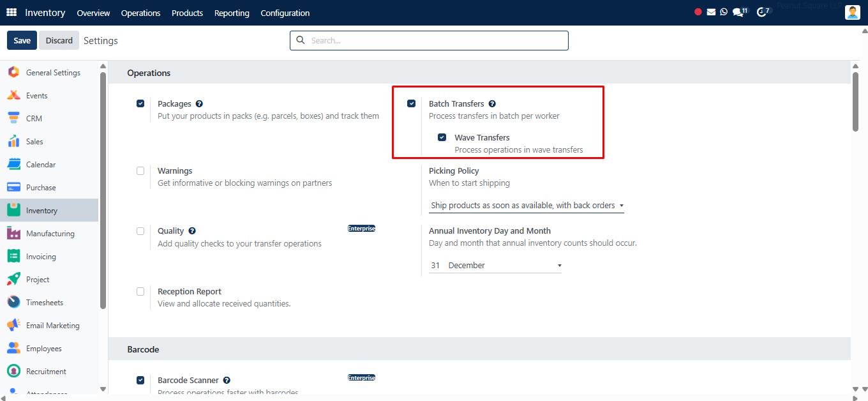Uncheck the Wave Transfers checkbox
This screenshot has height=401, width=868.
tap(442, 137)
